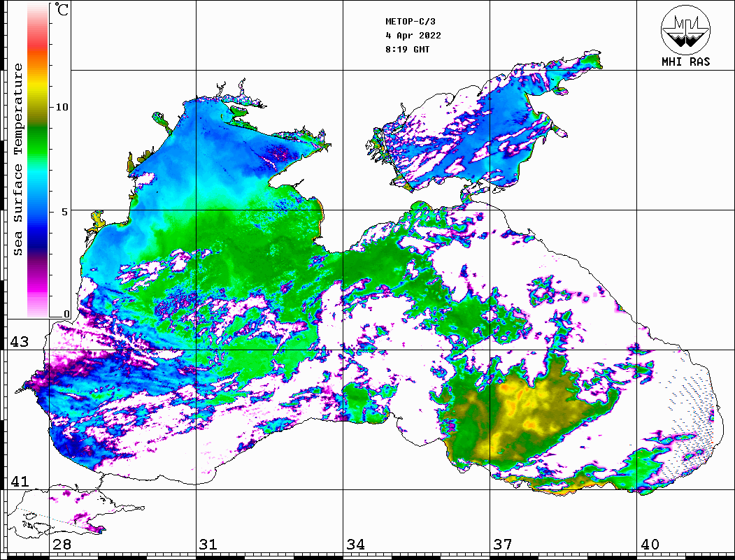The width and height of the screenshot is (735, 560).
Task: Click the longitude label 34
Action: pyautogui.click(x=355, y=544)
